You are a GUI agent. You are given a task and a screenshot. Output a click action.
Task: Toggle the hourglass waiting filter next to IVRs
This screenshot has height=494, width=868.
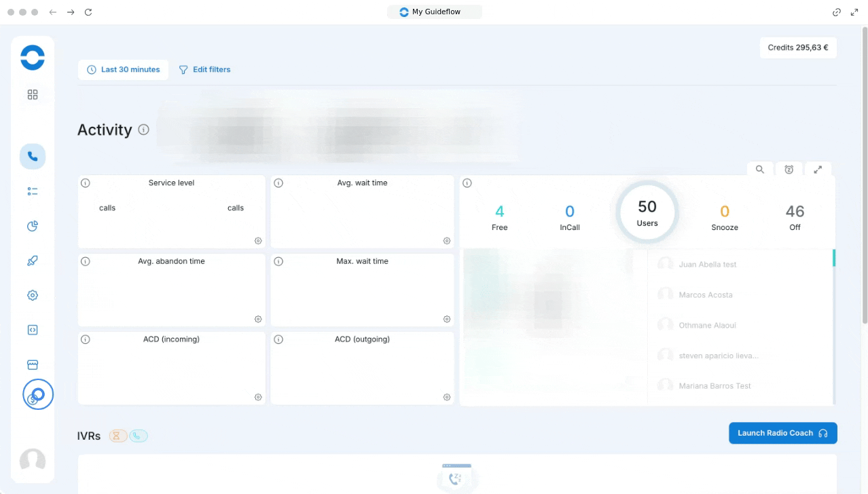tap(118, 436)
